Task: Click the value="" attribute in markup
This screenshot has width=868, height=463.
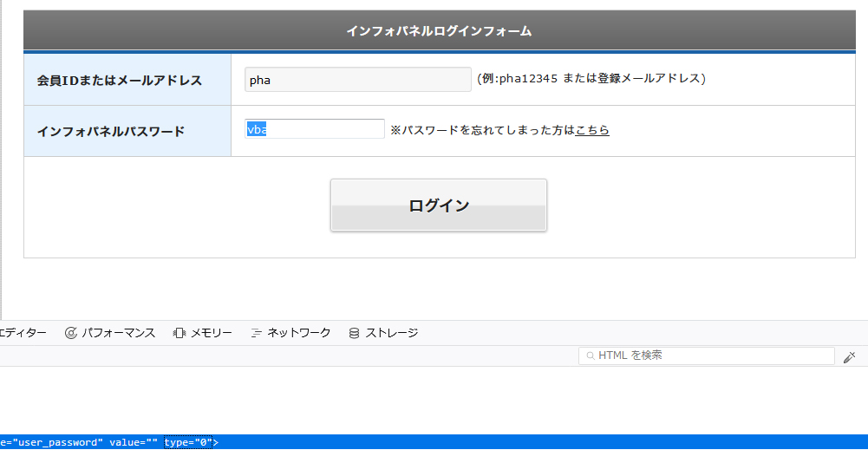Action: tap(133, 442)
